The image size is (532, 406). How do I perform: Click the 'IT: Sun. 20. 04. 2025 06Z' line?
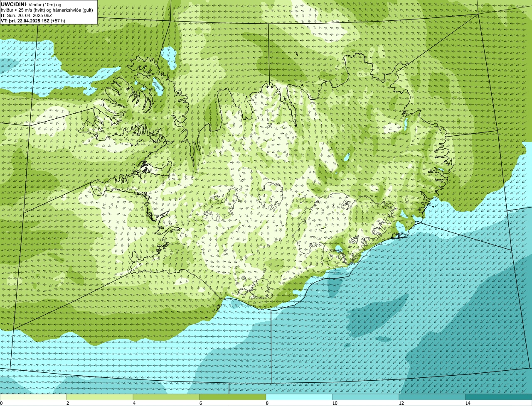(27, 15)
